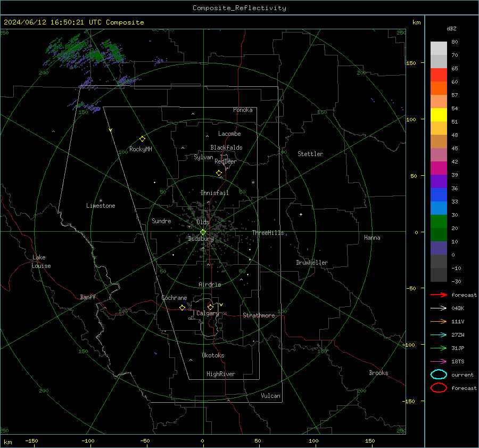Click the Brooks city label

tap(378, 373)
